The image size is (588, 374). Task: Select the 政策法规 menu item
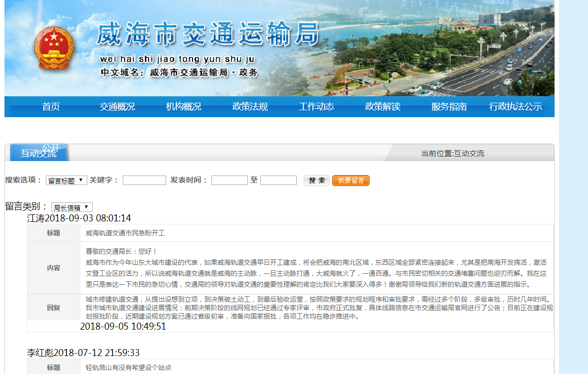pos(250,107)
